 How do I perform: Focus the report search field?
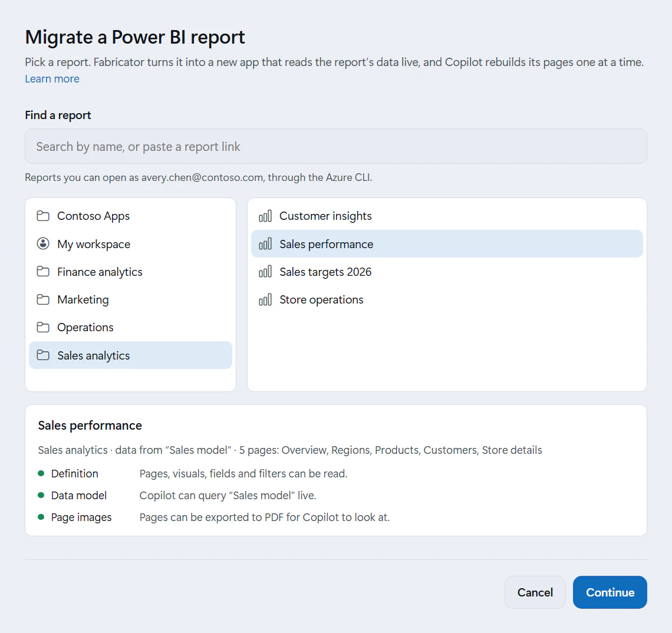pyautogui.click(x=336, y=146)
